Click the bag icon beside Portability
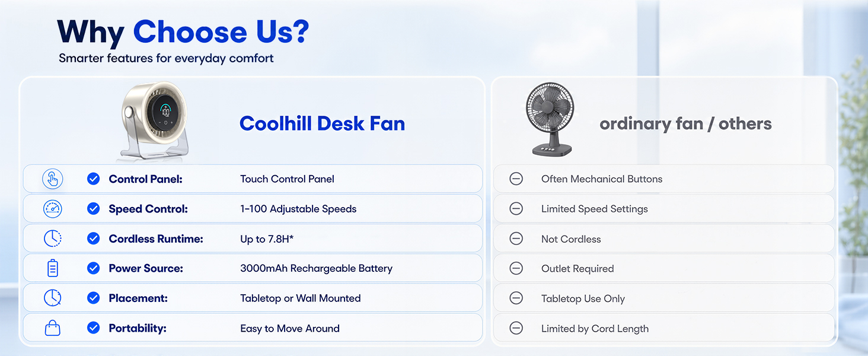 pos(53,328)
